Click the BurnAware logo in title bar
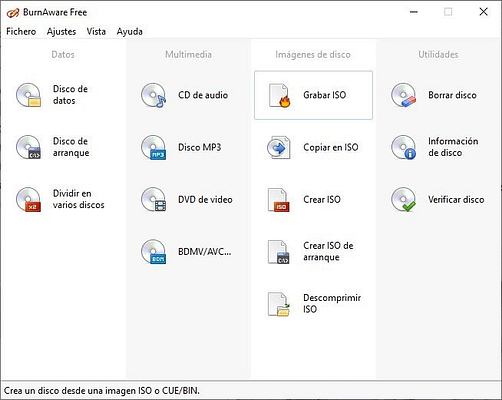502x400 pixels. tap(13, 13)
